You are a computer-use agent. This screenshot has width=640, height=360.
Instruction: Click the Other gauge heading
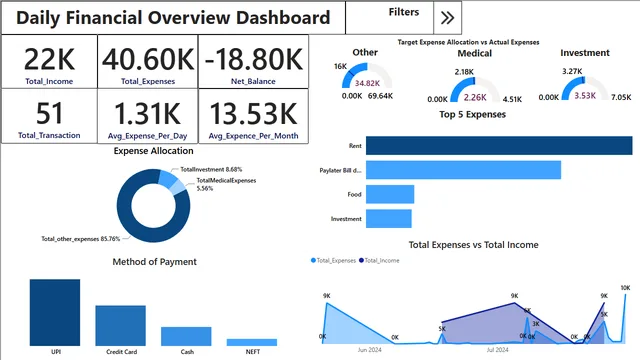coord(365,52)
